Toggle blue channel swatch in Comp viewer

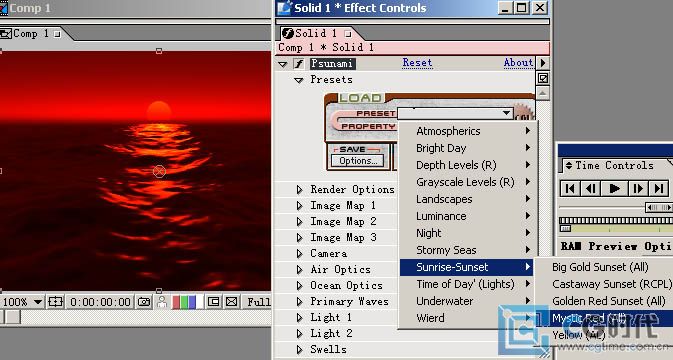(191, 302)
